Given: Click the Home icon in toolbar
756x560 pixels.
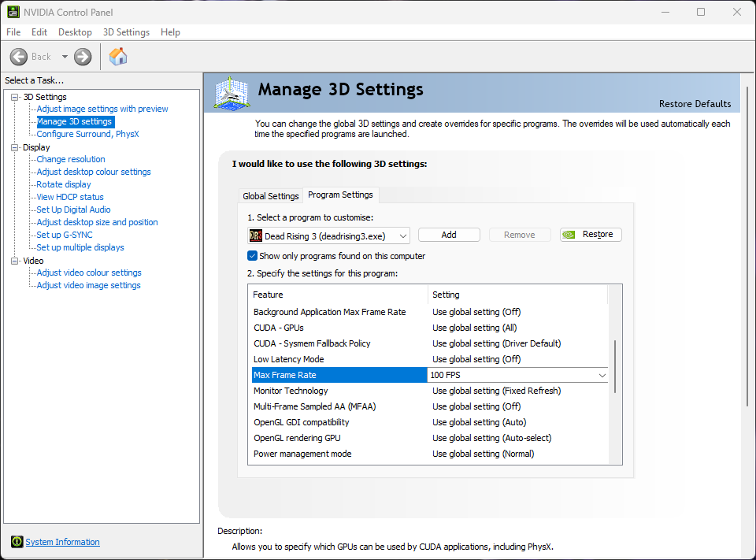Looking at the screenshot, I should 118,57.
